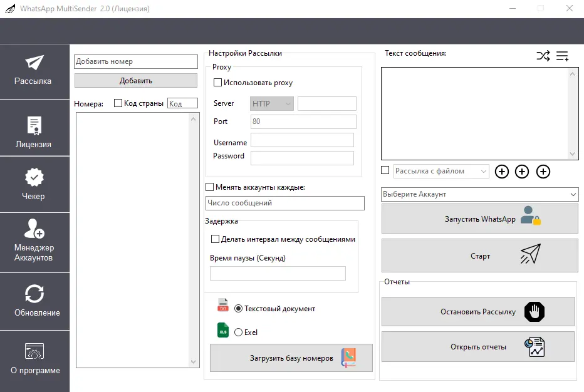Open the Чекер section in sidebar
This screenshot has height=392, width=584.
(x=34, y=184)
